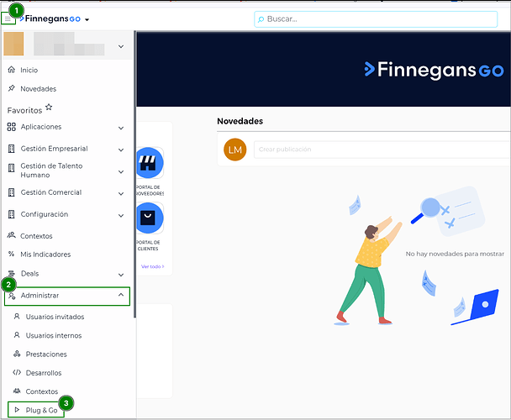Expand Gestión de Talento Humano chevron

click(x=121, y=171)
